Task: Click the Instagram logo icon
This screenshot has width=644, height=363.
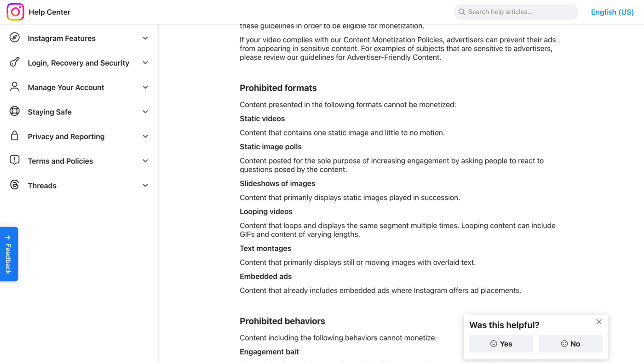Action: point(15,12)
